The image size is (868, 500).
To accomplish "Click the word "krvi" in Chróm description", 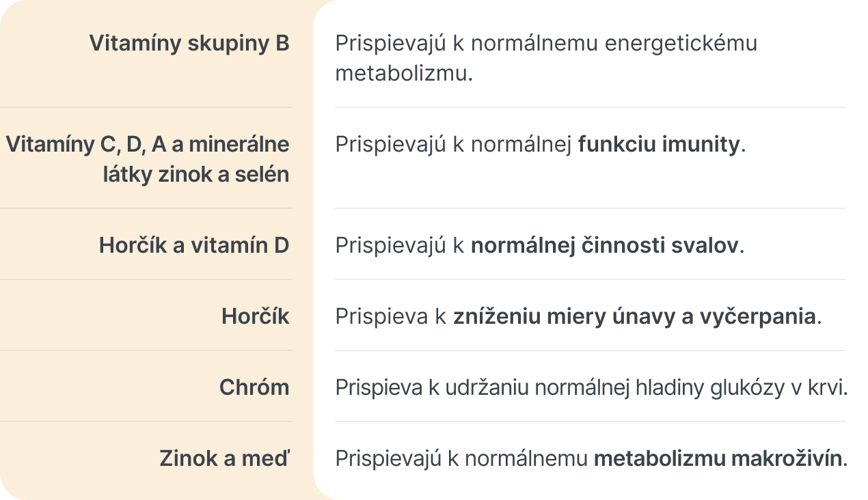I will 831,387.
